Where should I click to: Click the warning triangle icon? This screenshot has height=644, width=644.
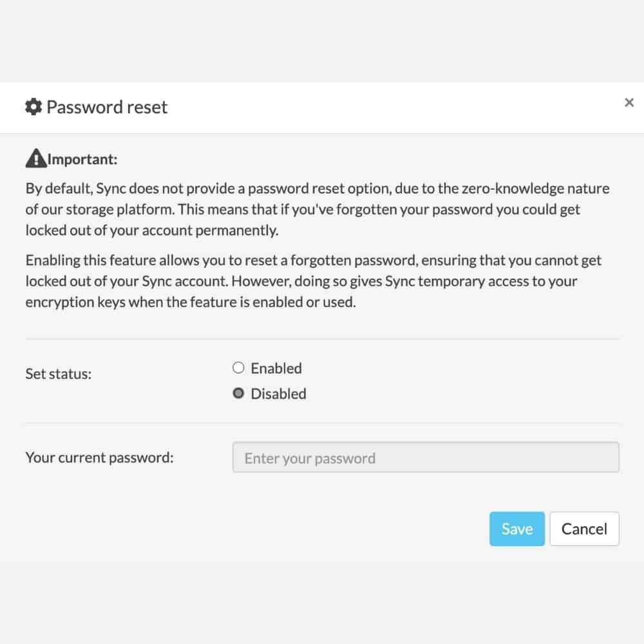(35, 158)
